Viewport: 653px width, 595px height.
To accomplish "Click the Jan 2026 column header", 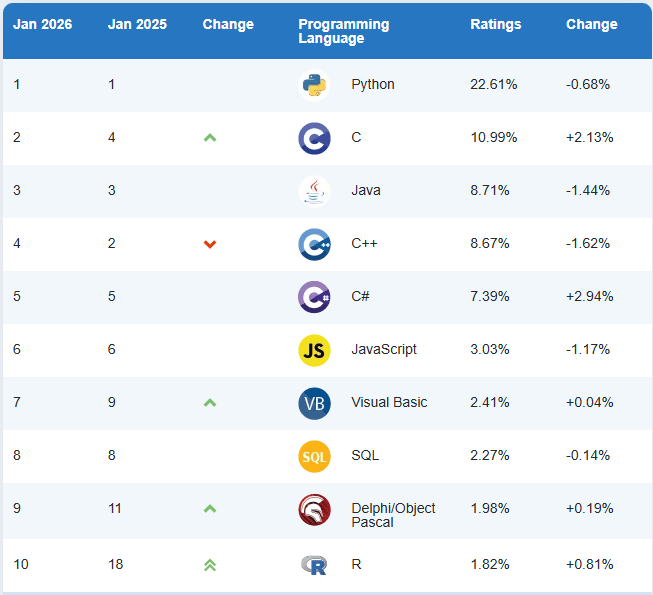I will [x=41, y=24].
